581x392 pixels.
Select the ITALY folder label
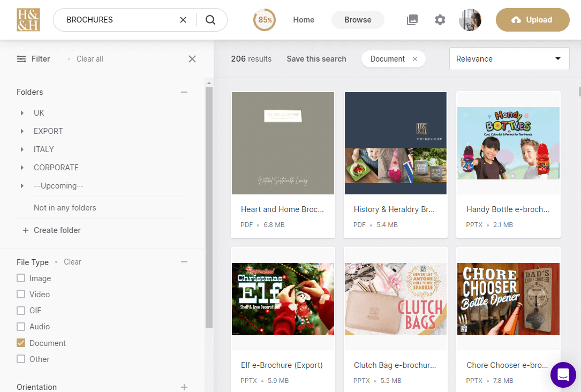pyautogui.click(x=44, y=149)
